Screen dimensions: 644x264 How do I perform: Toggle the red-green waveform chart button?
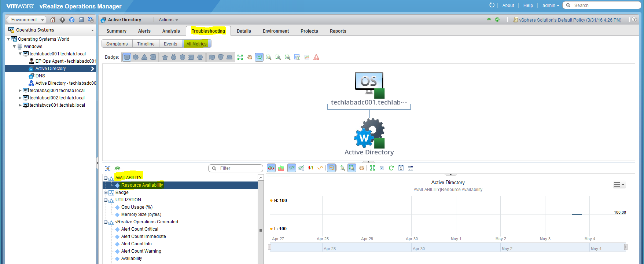coord(271,168)
